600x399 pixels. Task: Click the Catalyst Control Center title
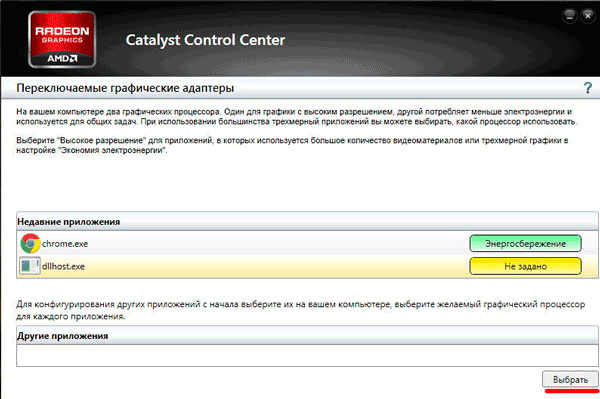click(x=205, y=40)
